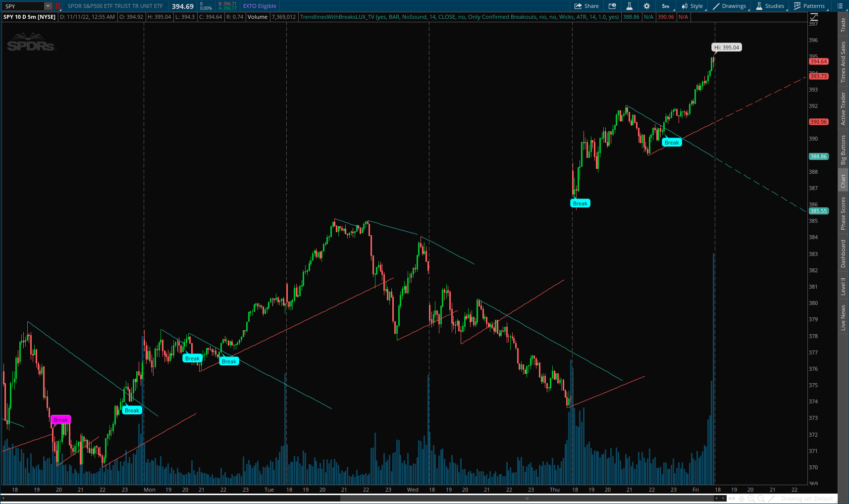Click the red symbol link indicator
This screenshot has height=504, width=849.
[x=57, y=6]
